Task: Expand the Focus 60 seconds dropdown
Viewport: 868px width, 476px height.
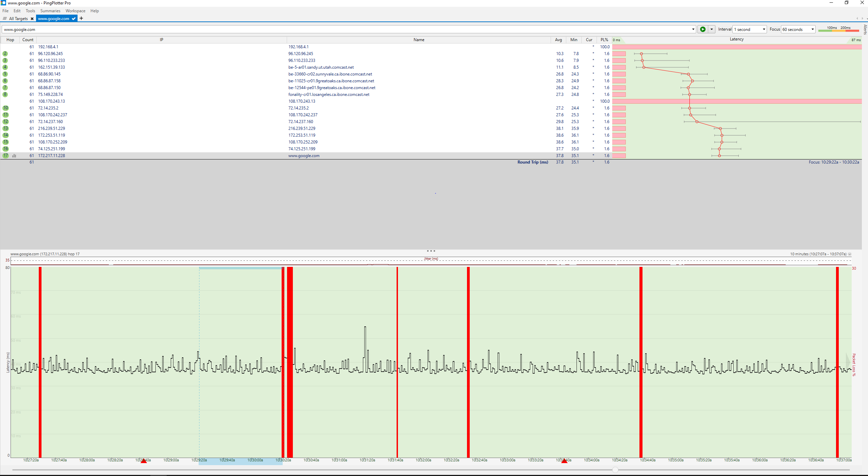Action: point(812,29)
